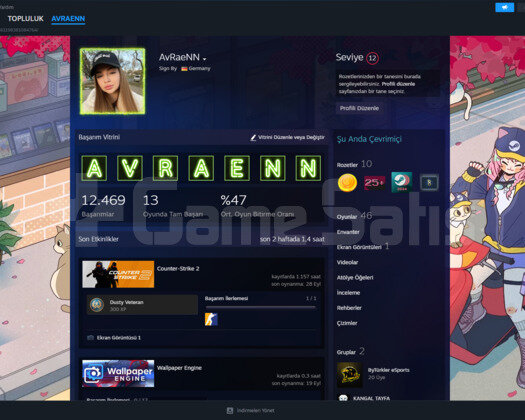Open the Wallpaper Engine banner image
The height and width of the screenshot is (420, 525).
(x=118, y=373)
